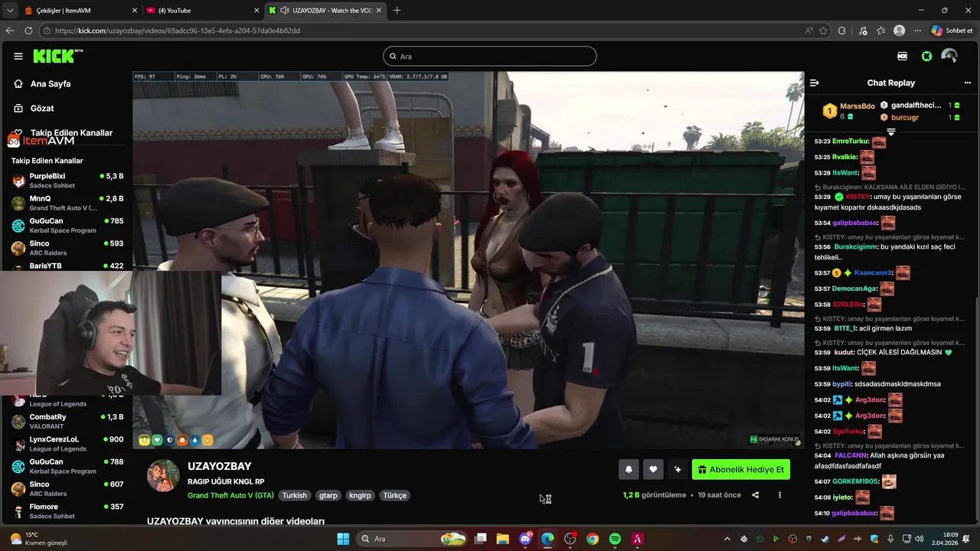Expand the gift leaderboard handle
980x551 pixels.
(890, 132)
